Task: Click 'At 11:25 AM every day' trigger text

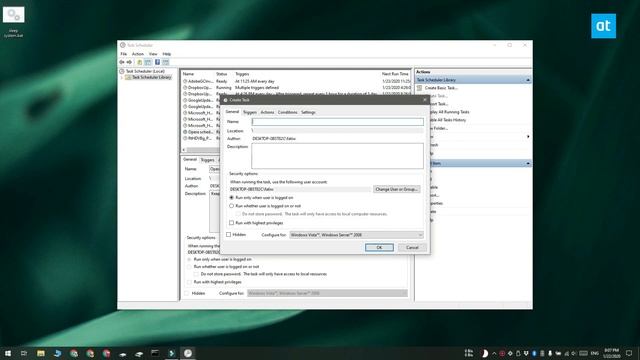Action: coord(255,81)
